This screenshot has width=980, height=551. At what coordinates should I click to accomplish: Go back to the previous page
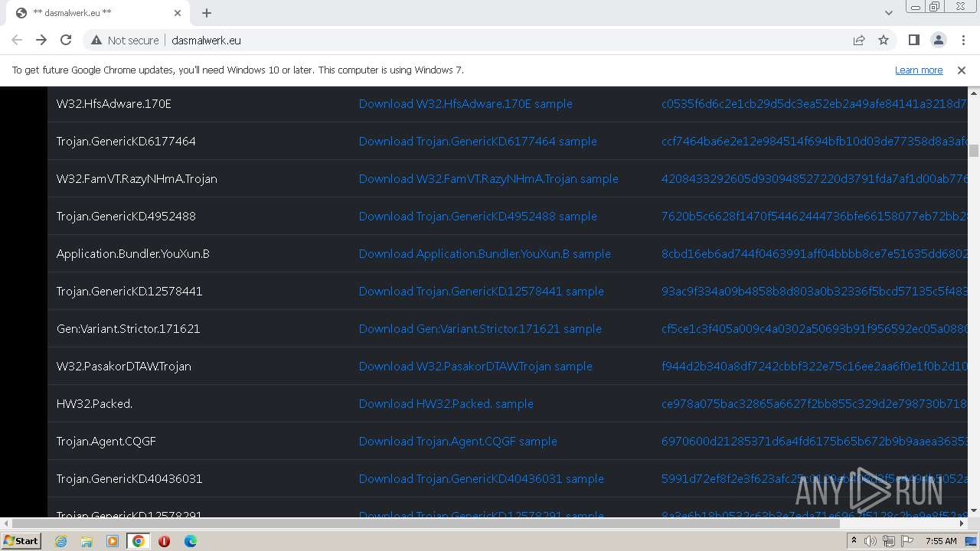coord(17,40)
